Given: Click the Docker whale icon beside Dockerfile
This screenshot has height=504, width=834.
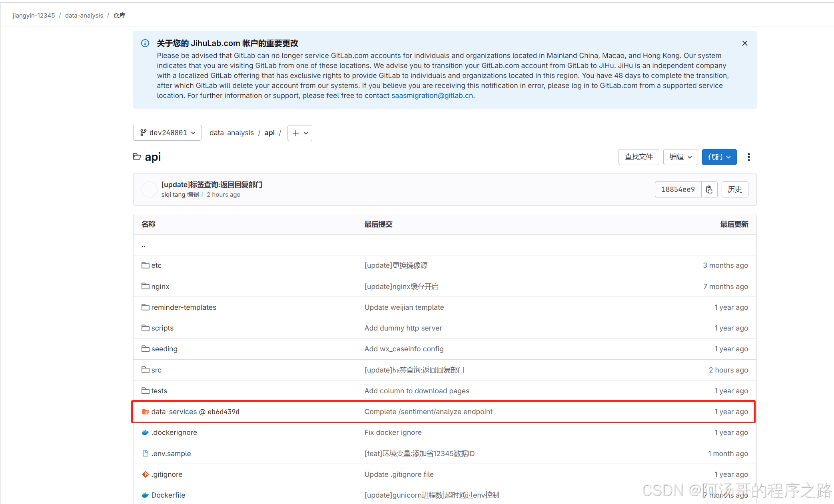Looking at the screenshot, I should point(145,495).
